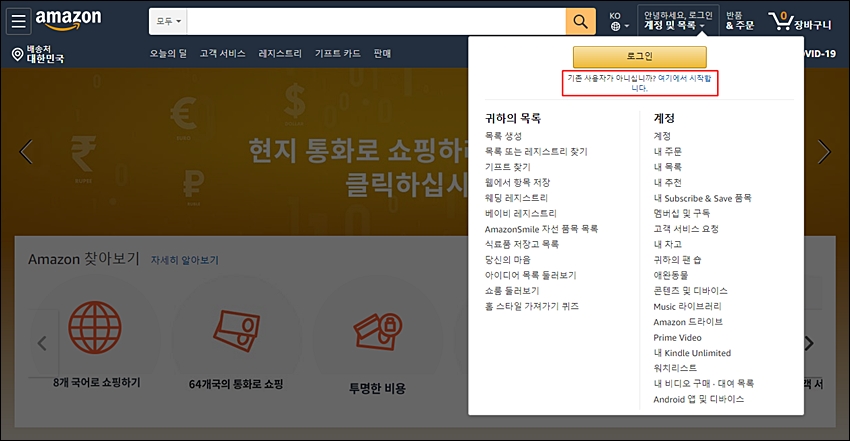Click the 8개 국어로 쇼핑하기 label
Viewport: 850px width, 441px height.
pyautogui.click(x=96, y=383)
